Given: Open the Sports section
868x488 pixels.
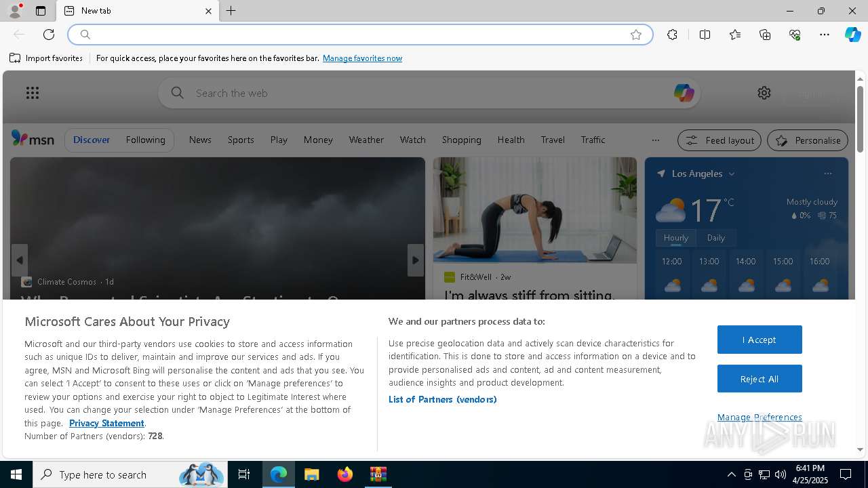Looking at the screenshot, I should click(x=241, y=140).
